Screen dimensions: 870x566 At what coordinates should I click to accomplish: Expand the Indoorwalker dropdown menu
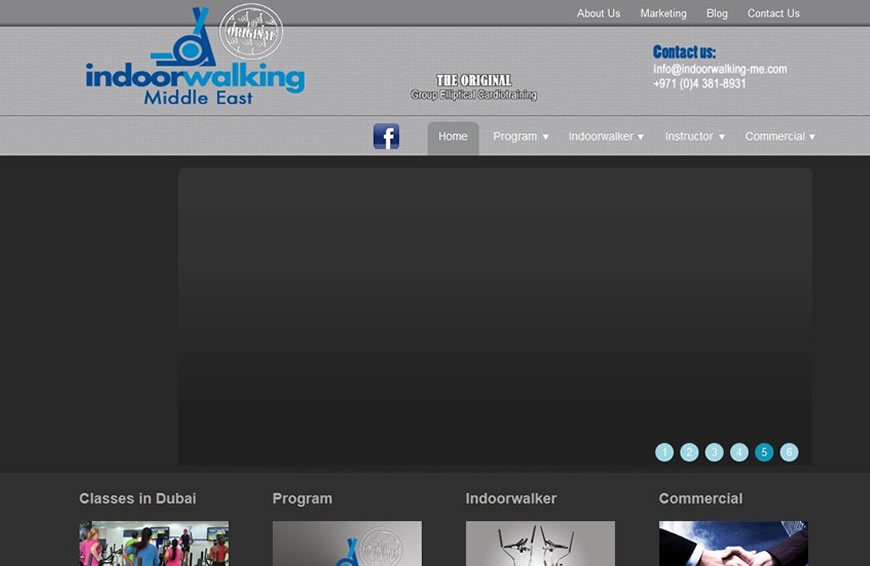[606, 137]
